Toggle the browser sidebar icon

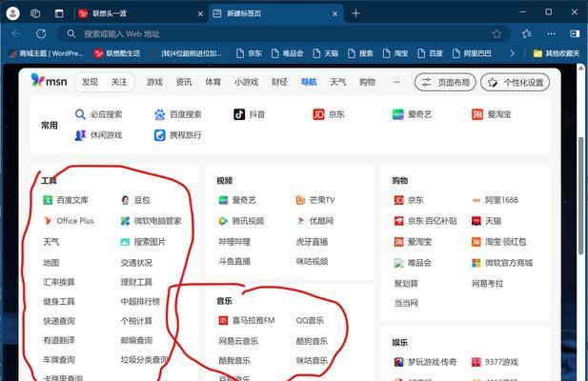point(575,33)
